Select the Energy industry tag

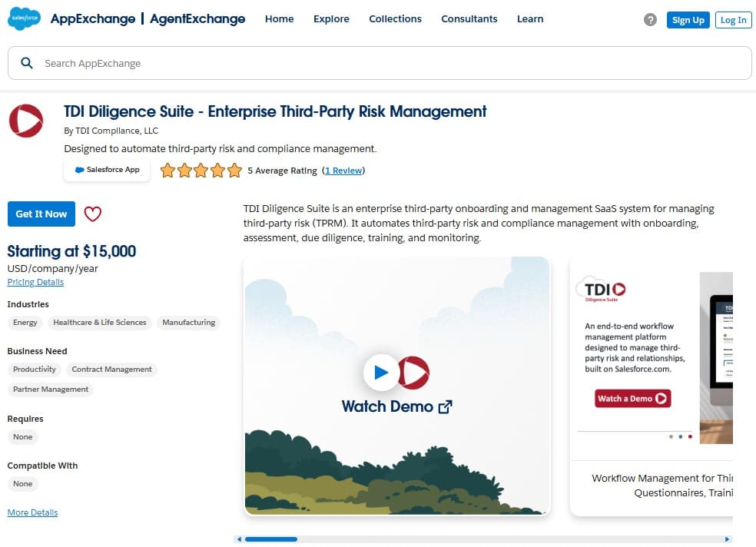pos(25,323)
